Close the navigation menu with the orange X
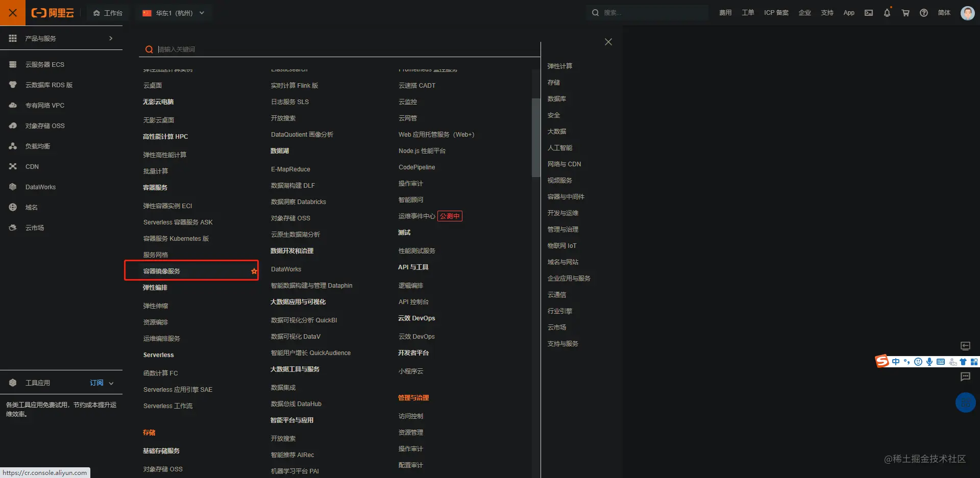The width and height of the screenshot is (980, 478). pos(13,13)
